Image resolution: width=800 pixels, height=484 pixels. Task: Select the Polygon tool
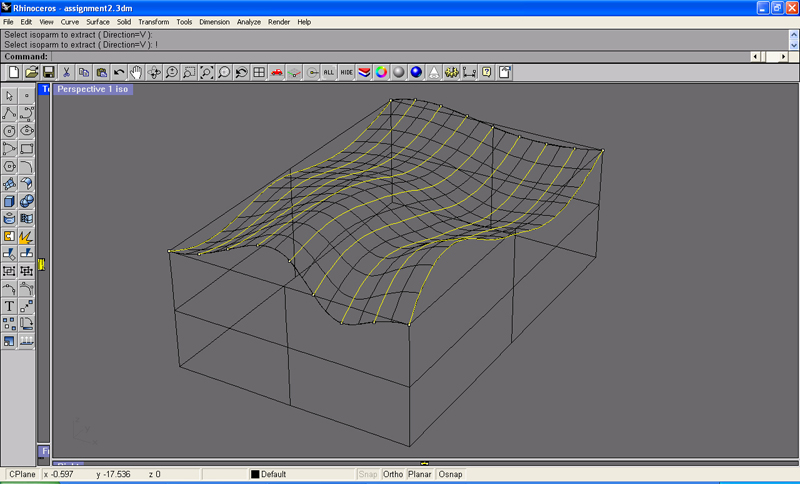click(9, 166)
